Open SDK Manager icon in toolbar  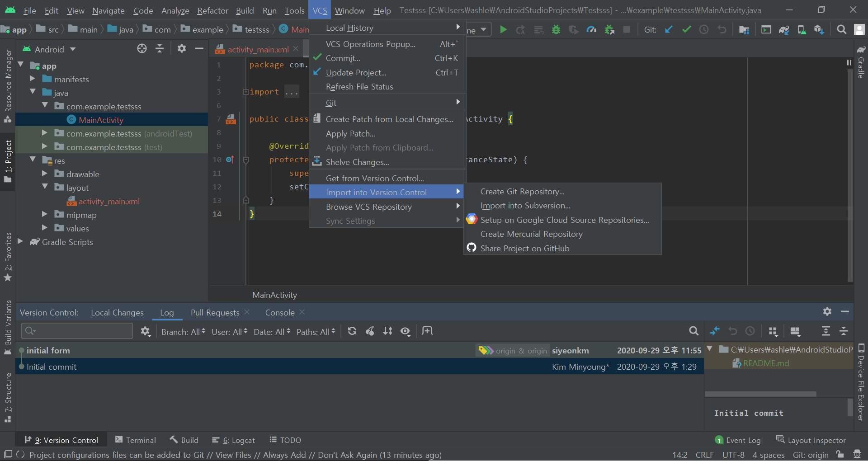click(x=819, y=30)
